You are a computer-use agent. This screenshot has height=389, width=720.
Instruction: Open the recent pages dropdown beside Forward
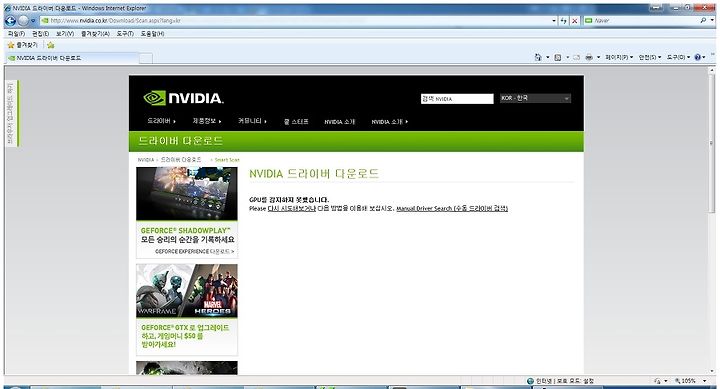(x=33, y=21)
